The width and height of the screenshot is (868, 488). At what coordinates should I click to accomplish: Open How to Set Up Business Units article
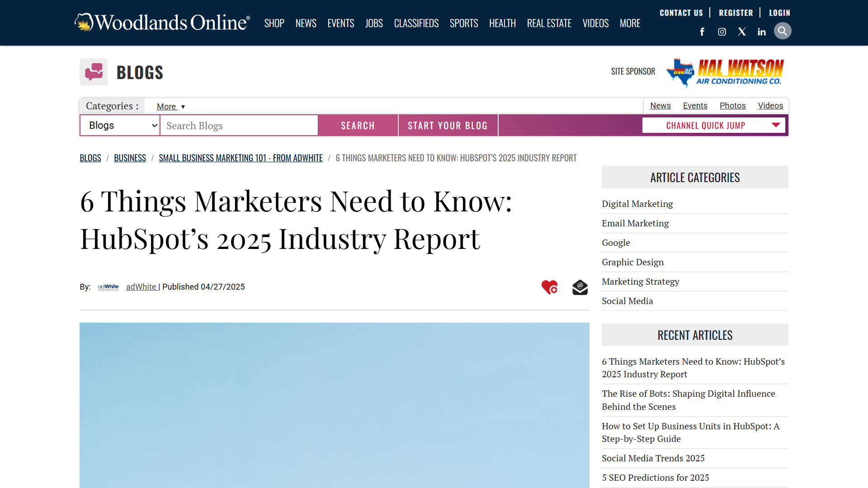691,432
